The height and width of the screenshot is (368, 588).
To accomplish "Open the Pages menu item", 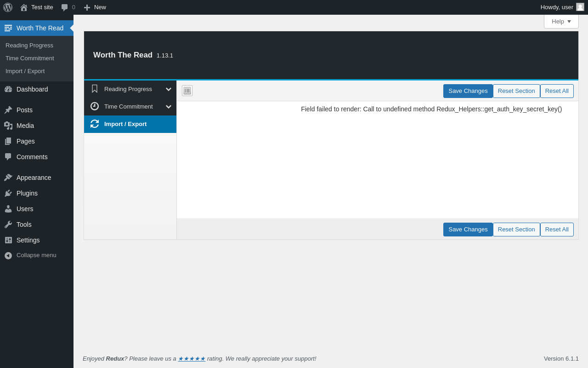I will click(x=37, y=141).
